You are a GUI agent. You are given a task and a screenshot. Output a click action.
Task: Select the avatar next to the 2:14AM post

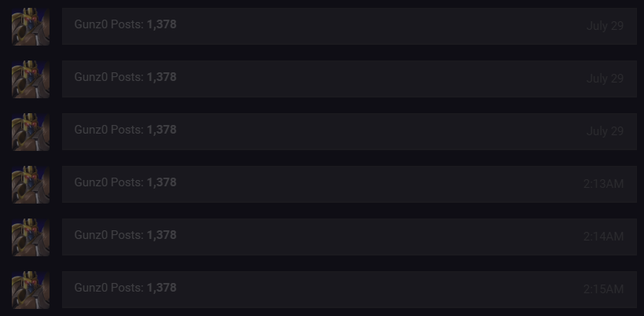(31, 237)
